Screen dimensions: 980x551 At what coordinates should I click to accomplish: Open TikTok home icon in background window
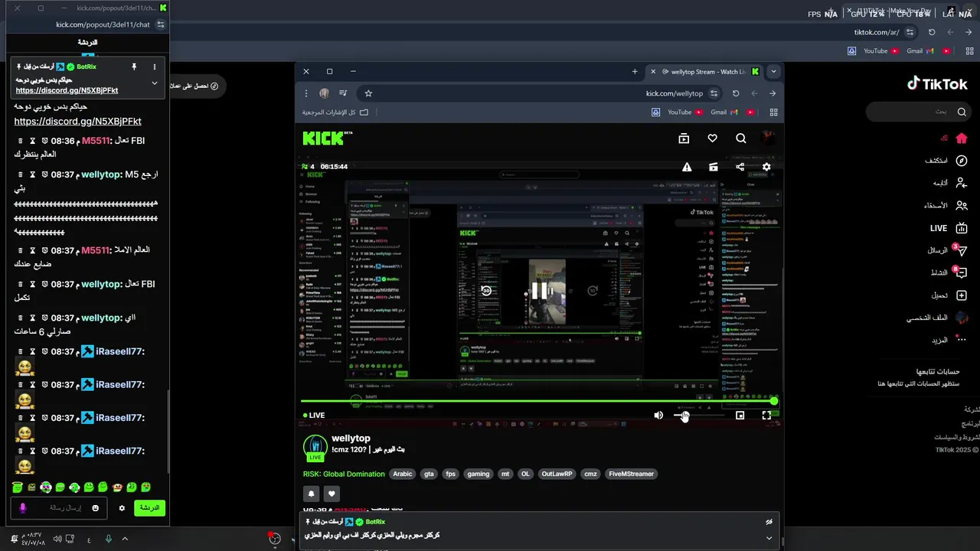click(x=962, y=139)
